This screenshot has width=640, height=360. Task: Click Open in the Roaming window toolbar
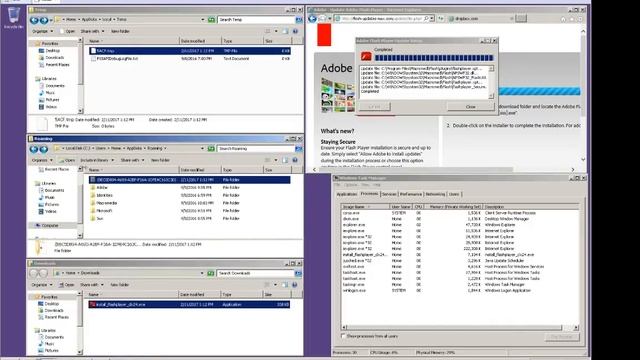(x=67, y=160)
